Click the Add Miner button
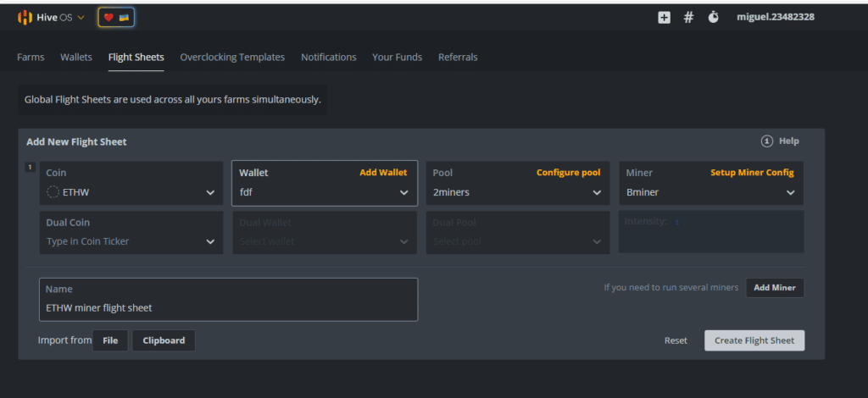The image size is (868, 398). tap(775, 288)
